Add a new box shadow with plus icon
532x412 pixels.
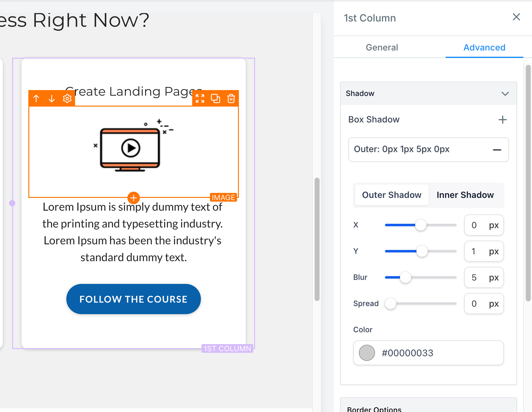click(503, 120)
